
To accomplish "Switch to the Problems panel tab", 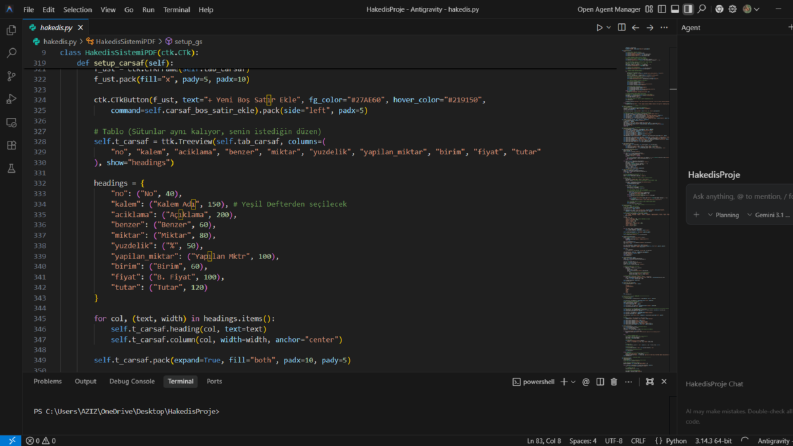I will 48,381.
